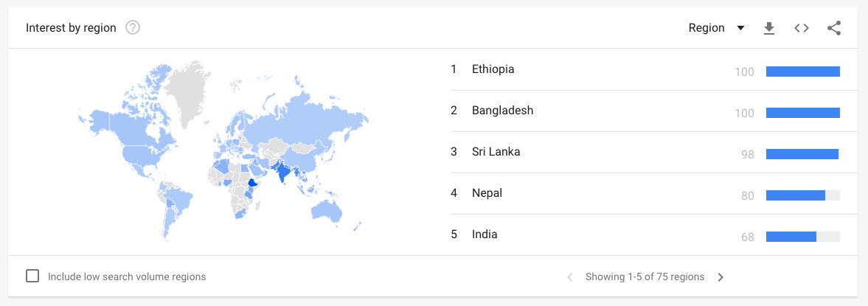Open the Region dropdown menu
This screenshot has width=868, height=306.
tap(716, 28)
